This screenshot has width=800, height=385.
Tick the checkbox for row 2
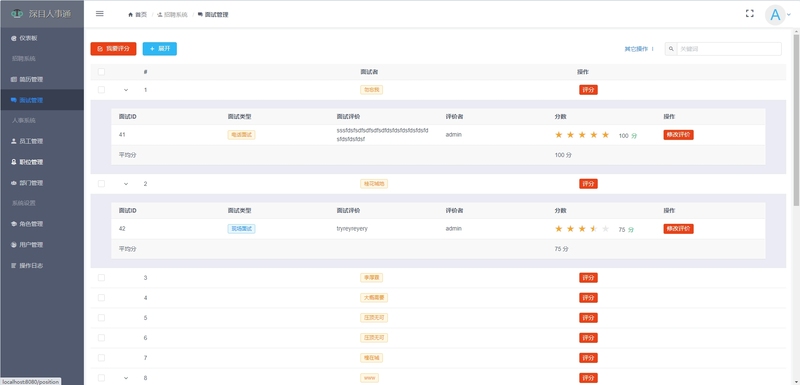pyautogui.click(x=101, y=184)
